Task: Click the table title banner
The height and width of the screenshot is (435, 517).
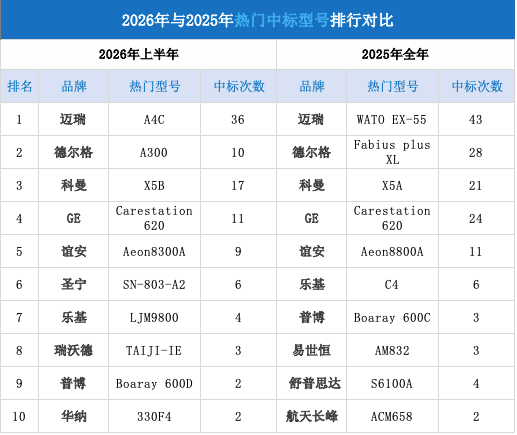Action: (x=258, y=20)
